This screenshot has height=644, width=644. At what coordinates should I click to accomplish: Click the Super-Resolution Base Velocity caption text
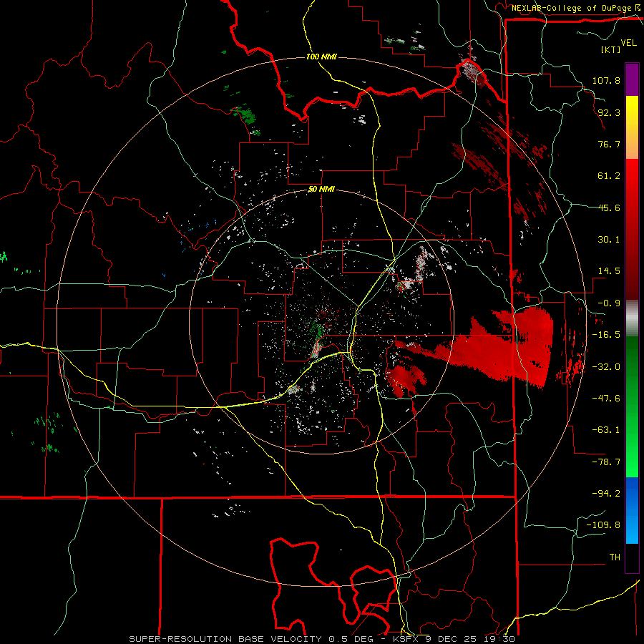322,639
